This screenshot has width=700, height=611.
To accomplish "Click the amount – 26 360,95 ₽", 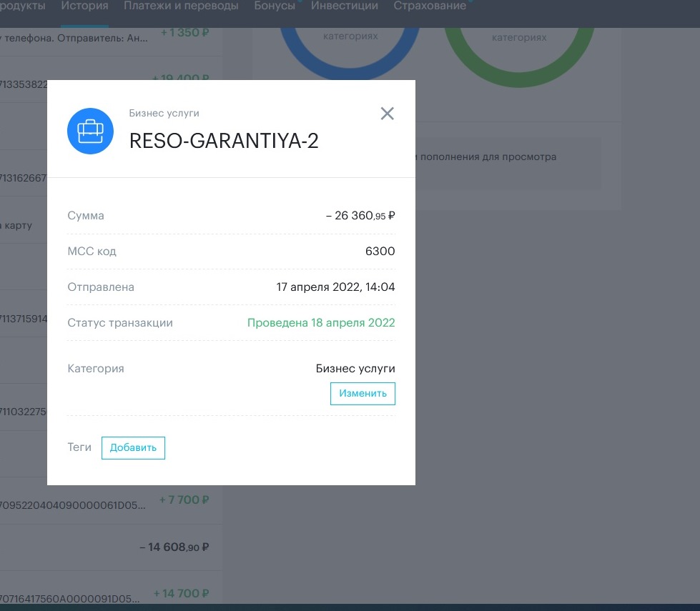I will 360,216.
